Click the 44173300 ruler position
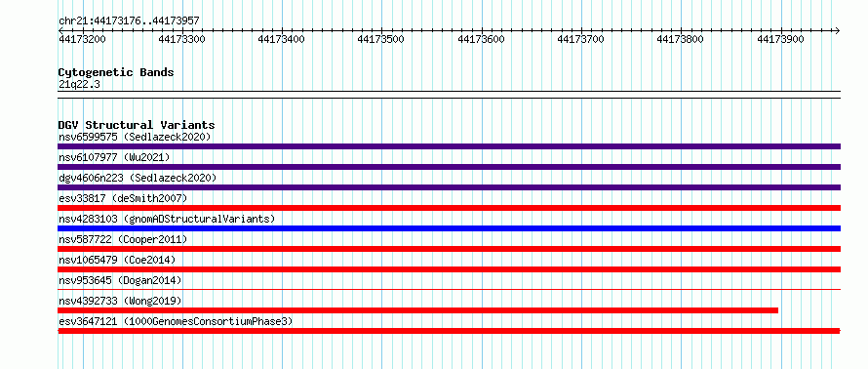Viewport: 868px width, 369px height. [181, 39]
